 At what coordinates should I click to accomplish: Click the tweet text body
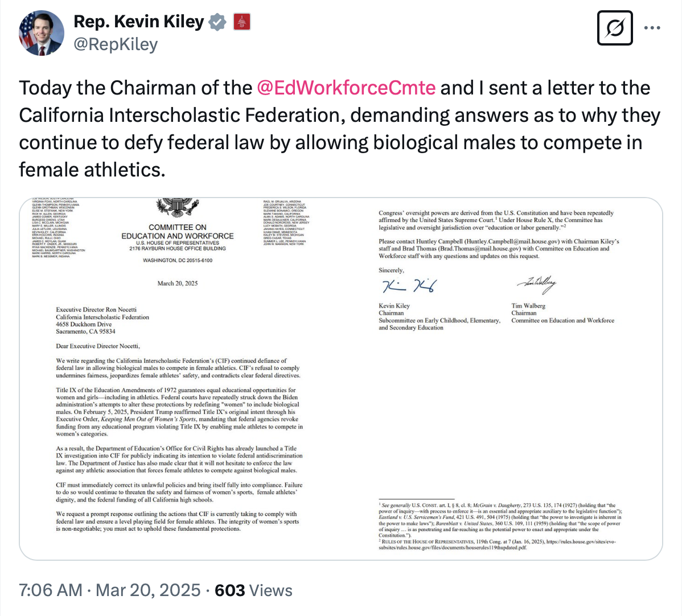(339, 128)
